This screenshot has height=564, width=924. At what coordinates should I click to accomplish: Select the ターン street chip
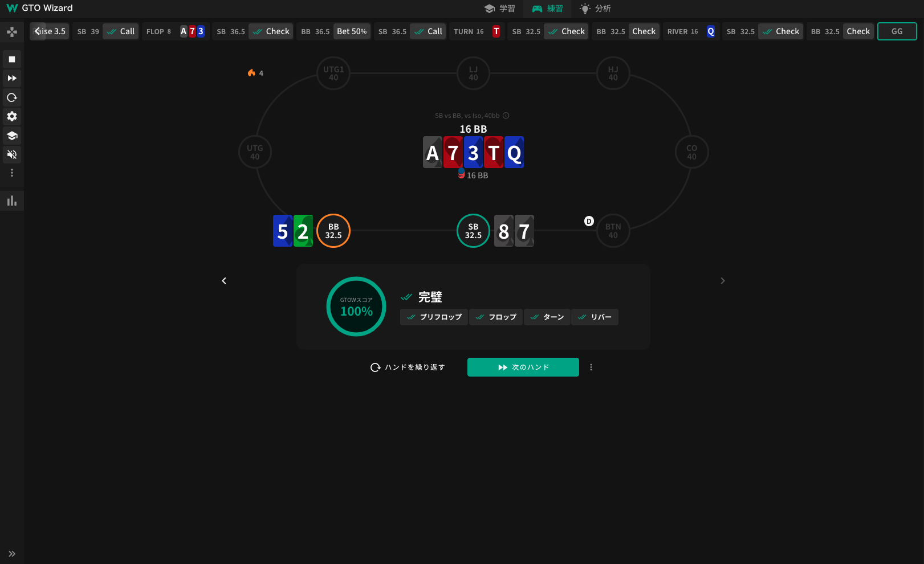pyautogui.click(x=547, y=317)
